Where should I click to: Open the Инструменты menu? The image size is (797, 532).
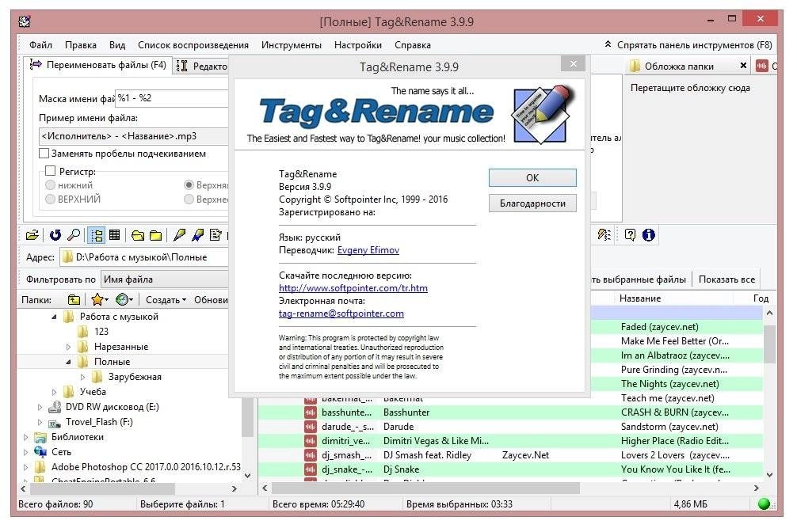pyautogui.click(x=292, y=45)
